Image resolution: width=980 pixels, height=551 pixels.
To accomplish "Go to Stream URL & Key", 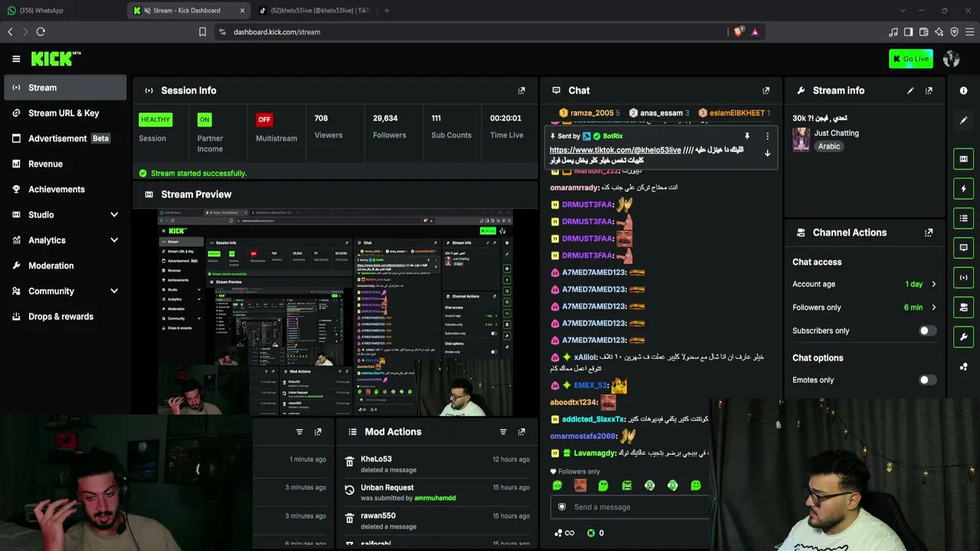I will [x=65, y=113].
